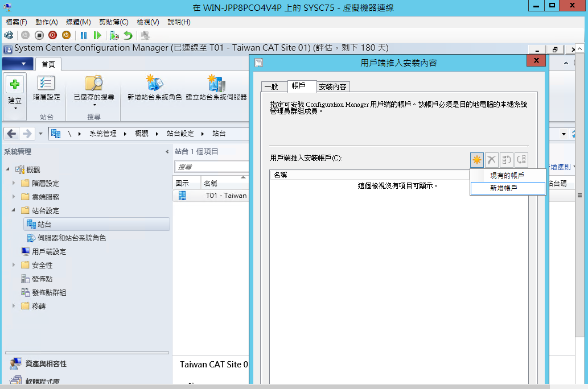Collapse the 系統管理 navigation pane
This screenshot has width=588, height=389.
[x=167, y=152]
